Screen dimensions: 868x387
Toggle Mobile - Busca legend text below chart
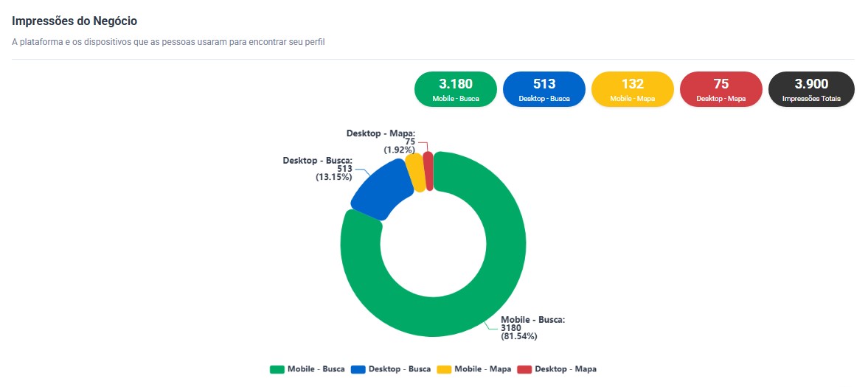click(316, 369)
